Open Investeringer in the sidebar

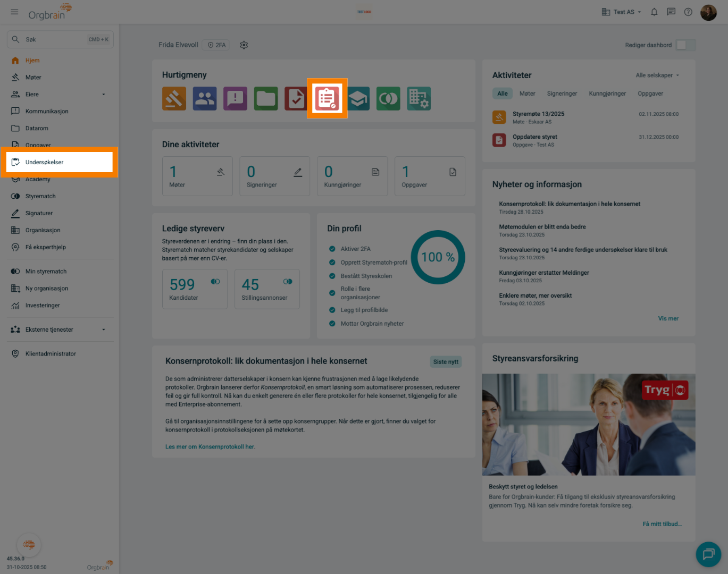(x=60, y=306)
